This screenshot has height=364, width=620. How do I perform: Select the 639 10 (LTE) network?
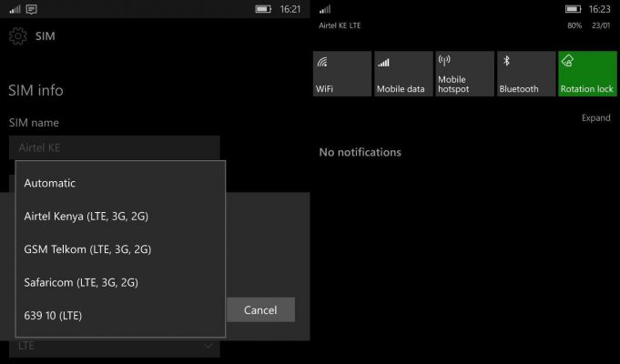[120, 316]
